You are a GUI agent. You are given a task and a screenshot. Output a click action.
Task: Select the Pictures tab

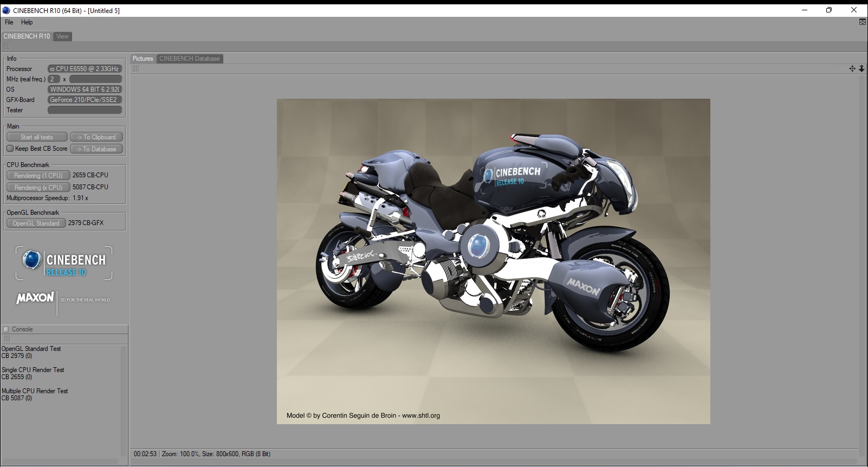click(143, 59)
